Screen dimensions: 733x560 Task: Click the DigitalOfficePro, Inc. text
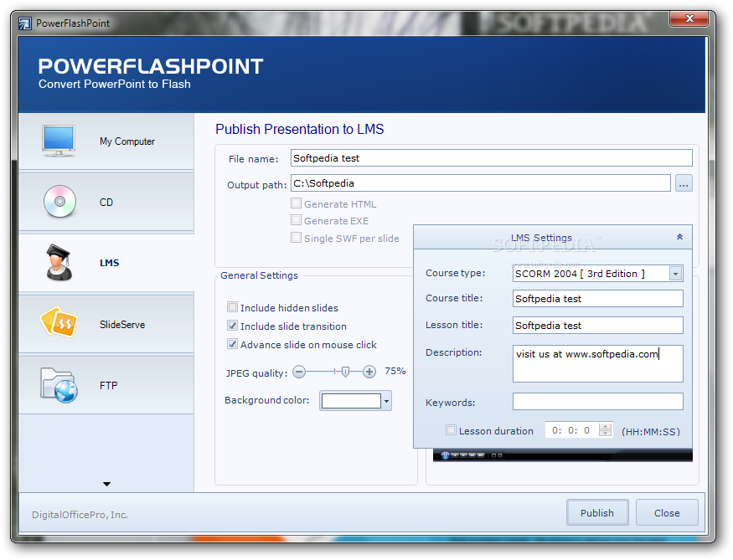coord(80,515)
